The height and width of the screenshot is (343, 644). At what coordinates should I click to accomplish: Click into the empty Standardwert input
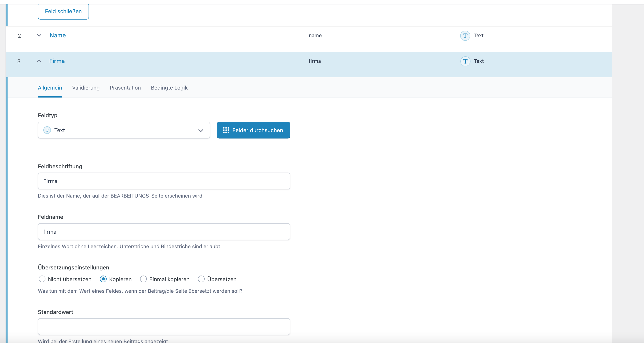tap(164, 327)
